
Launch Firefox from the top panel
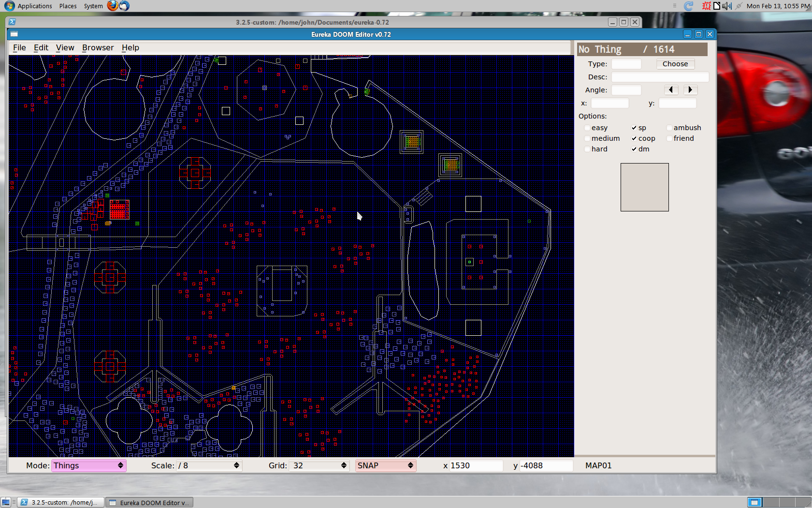[x=113, y=6]
